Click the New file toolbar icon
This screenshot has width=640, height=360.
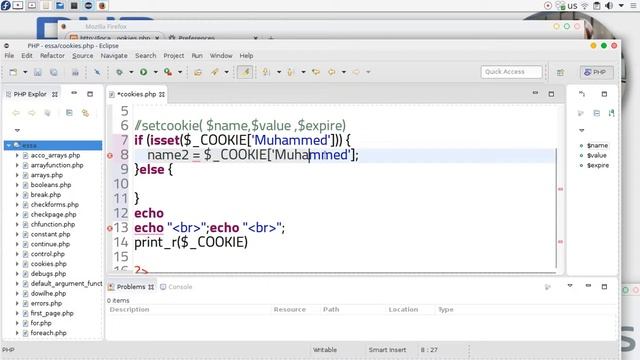(13, 72)
